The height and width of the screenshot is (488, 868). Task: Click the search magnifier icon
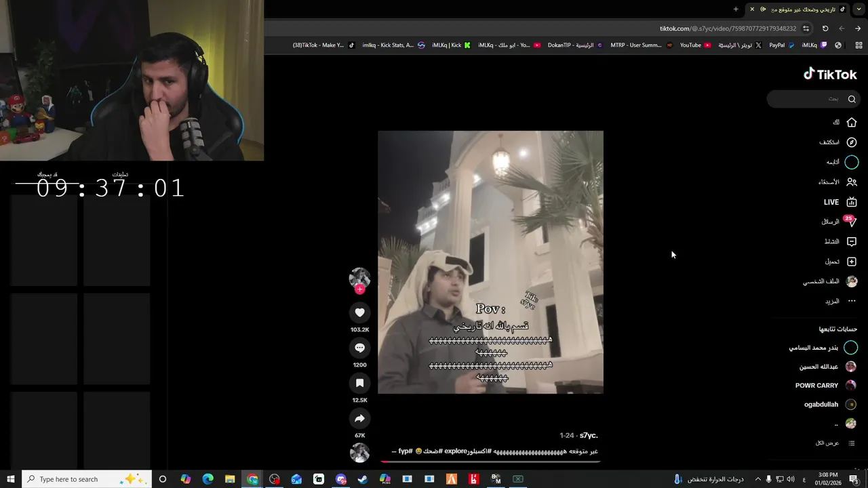coord(852,99)
